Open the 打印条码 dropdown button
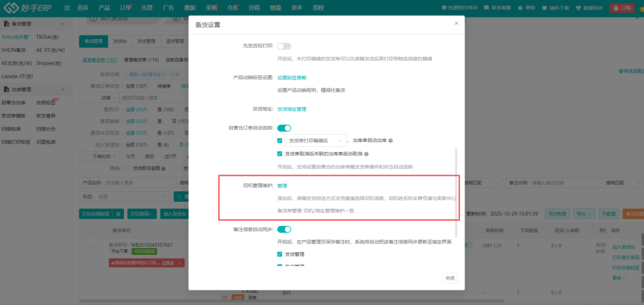Image resolution: width=644 pixels, height=305 pixels. click(142, 214)
